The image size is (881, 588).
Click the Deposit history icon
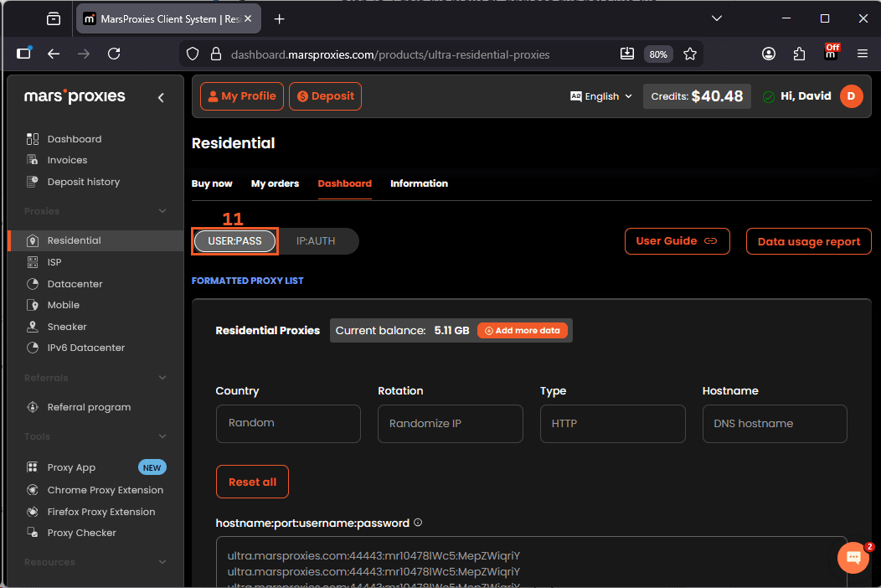pos(33,182)
